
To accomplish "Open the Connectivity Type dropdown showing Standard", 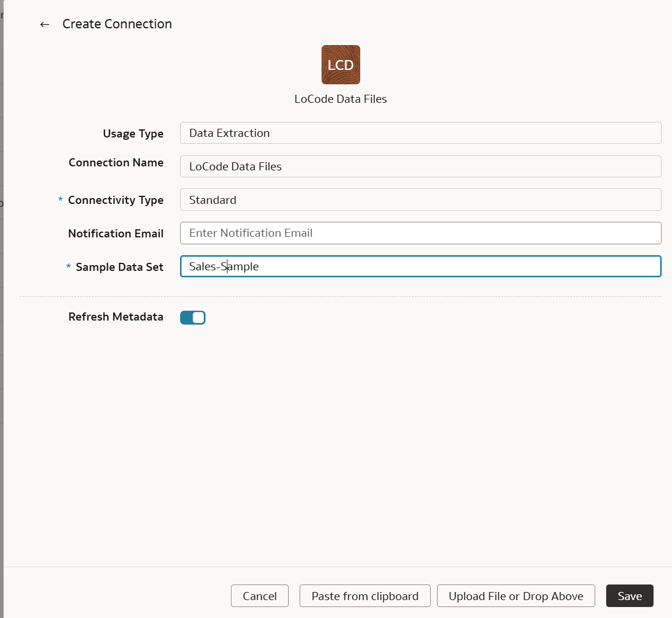I will click(420, 200).
